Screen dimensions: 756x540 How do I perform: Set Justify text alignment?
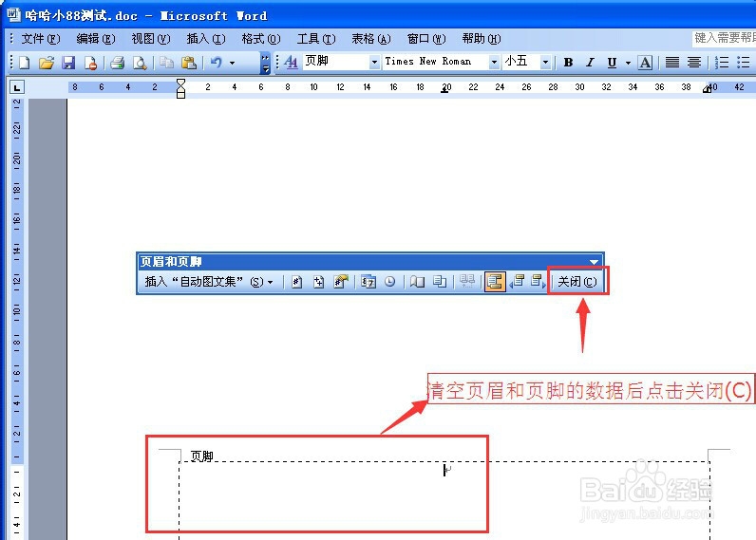tap(672, 62)
